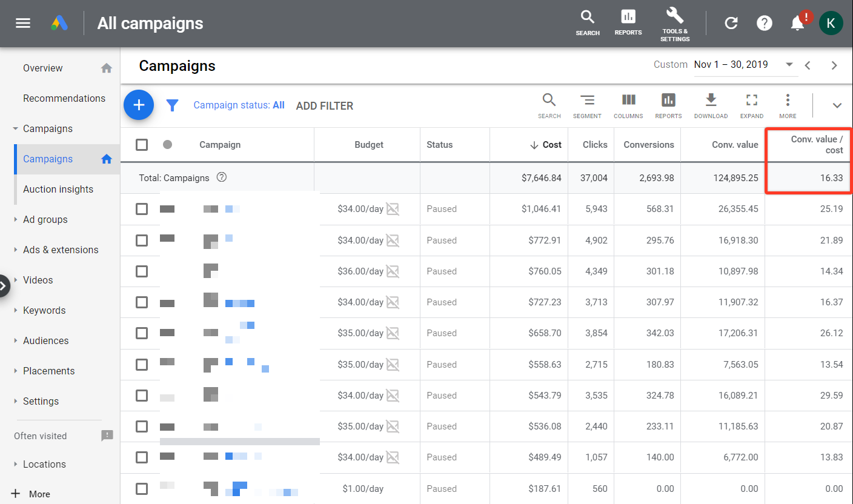Open table Reports toolbar option

[x=668, y=105]
